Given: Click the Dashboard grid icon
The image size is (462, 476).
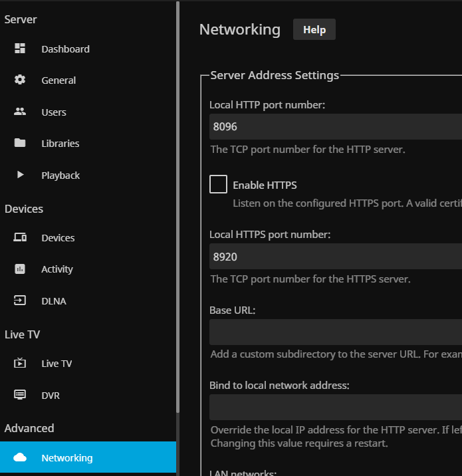Looking at the screenshot, I should point(20,49).
